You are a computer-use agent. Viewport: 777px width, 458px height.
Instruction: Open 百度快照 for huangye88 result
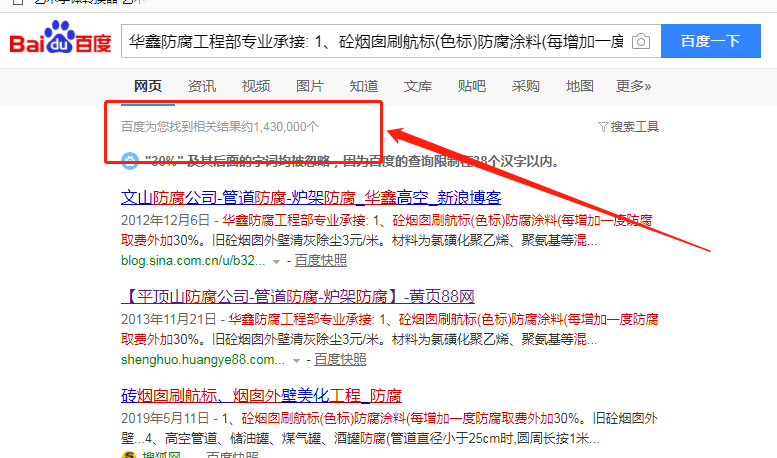coord(340,359)
